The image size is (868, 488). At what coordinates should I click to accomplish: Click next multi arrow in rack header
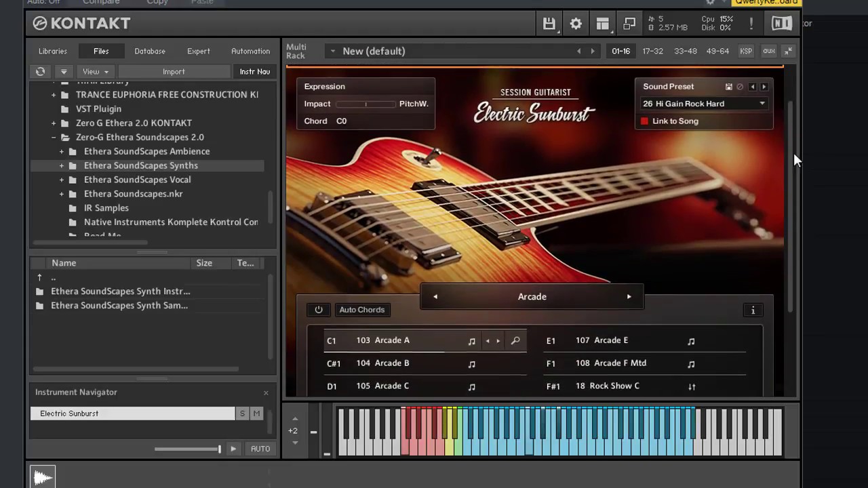592,51
